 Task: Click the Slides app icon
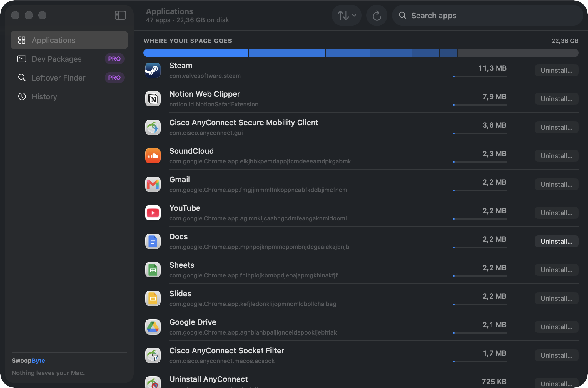[153, 298]
